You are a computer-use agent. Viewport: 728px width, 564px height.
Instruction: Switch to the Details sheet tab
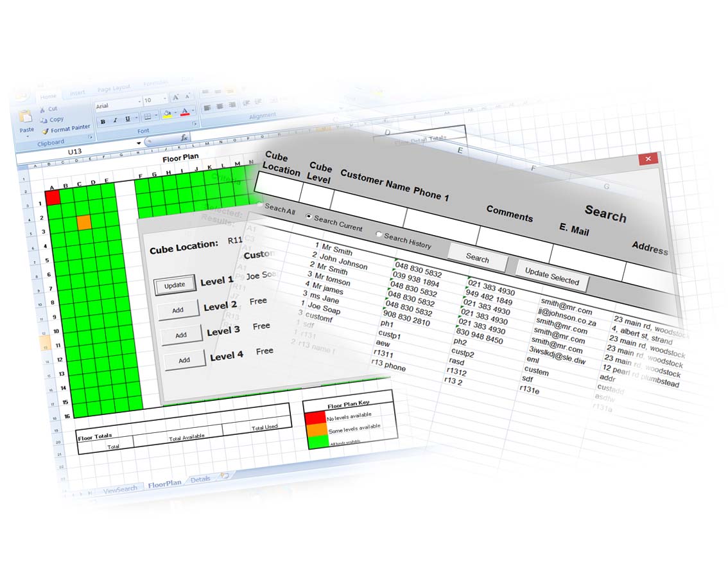click(200, 479)
